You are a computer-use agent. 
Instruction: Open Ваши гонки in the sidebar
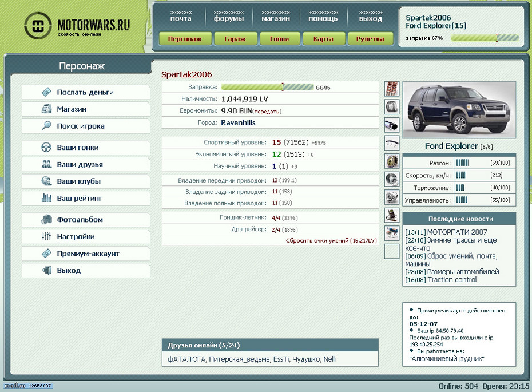86,148
